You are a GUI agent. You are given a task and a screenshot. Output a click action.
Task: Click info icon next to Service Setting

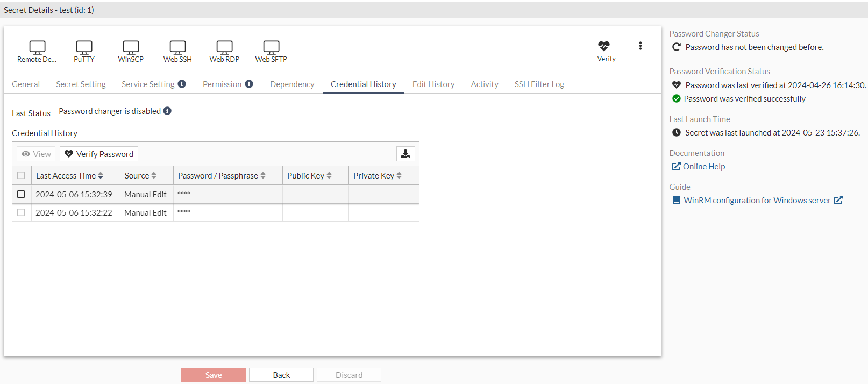(x=182, y=84)
